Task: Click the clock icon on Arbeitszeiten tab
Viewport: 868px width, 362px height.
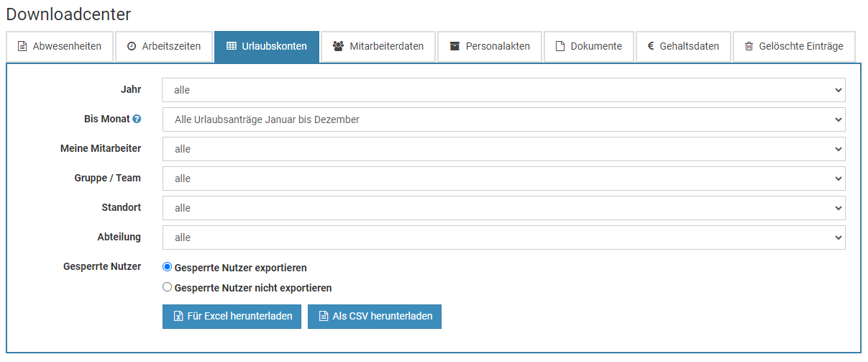Action: [131, 47]
